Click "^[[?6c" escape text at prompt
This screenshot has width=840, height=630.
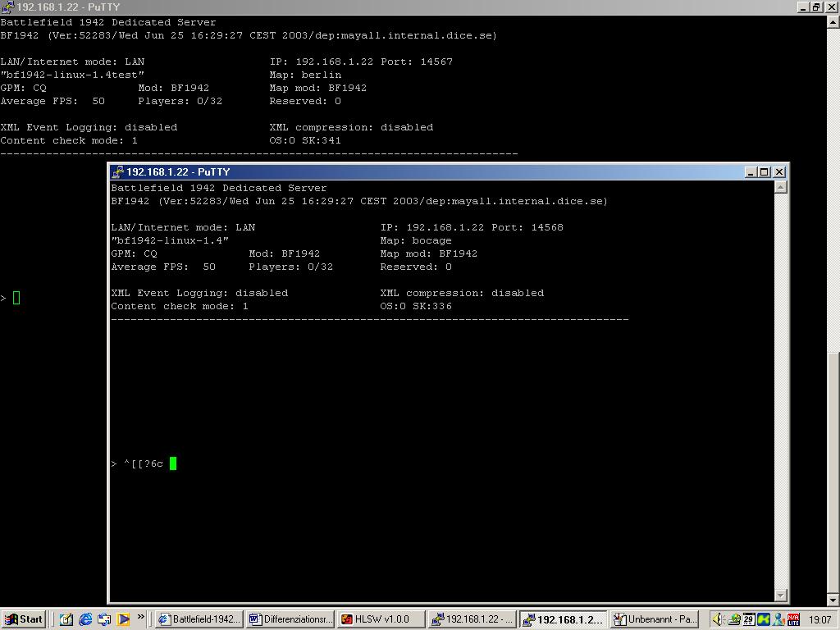[x=144, y=464]
